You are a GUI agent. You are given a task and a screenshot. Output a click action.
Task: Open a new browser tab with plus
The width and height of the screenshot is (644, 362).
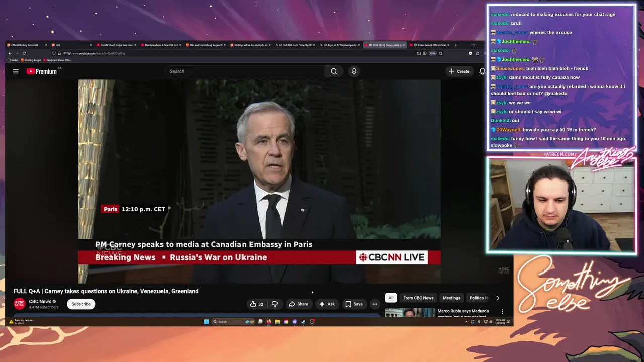(x=456, y=45)
